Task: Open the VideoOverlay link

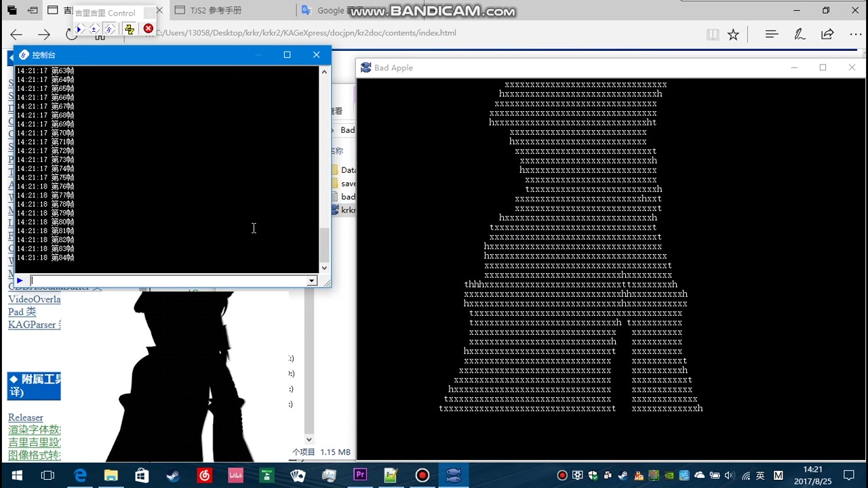Action: pyautogui.click(x=34, y=299)
